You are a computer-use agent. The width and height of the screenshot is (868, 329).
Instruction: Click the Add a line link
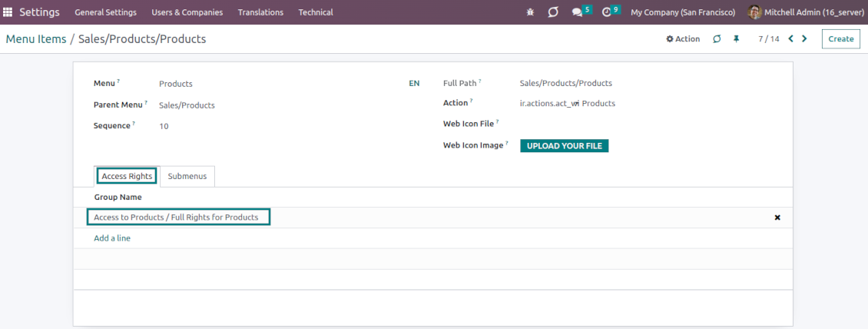(112, 238)
